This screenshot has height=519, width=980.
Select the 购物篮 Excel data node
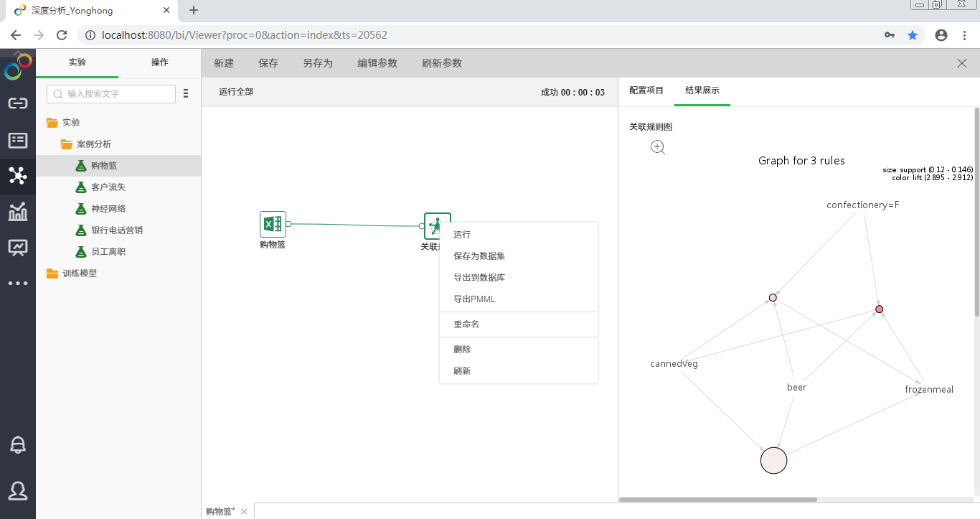pos(273,225)
